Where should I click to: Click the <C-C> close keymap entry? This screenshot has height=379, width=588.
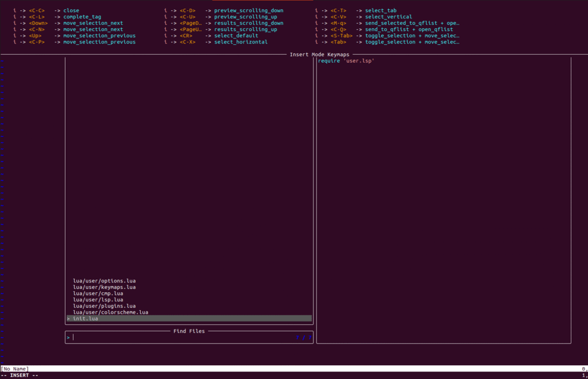coord(71,11)
